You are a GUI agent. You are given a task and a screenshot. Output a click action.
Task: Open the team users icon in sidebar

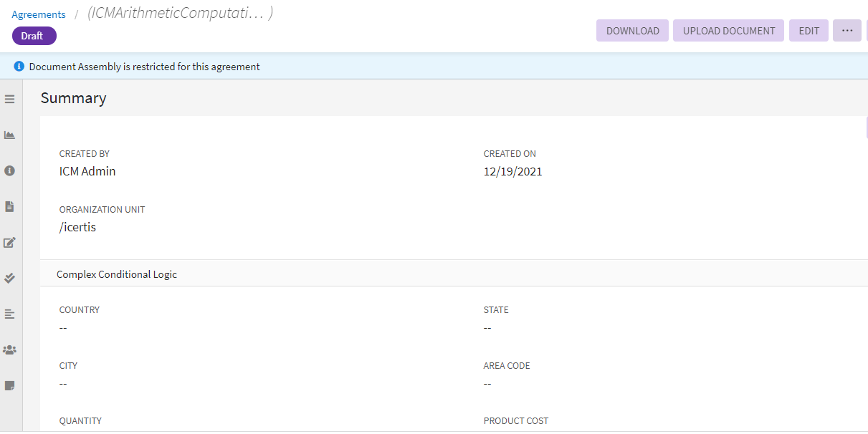click(x=10, y=350)
